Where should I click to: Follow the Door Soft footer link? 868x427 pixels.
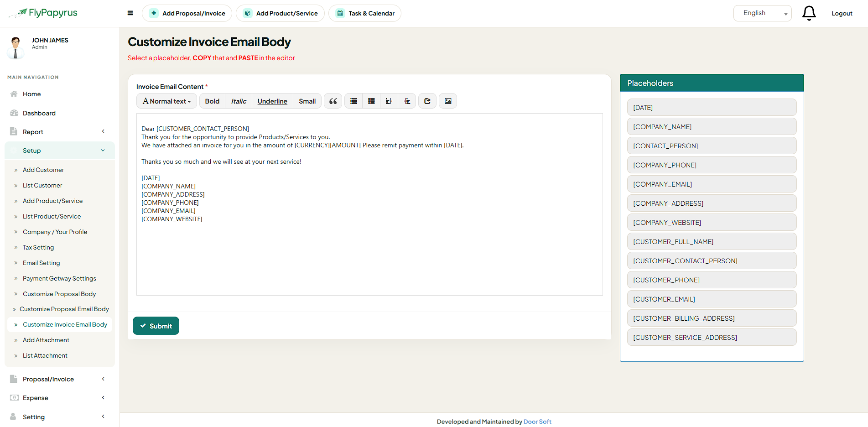(537, 422)
